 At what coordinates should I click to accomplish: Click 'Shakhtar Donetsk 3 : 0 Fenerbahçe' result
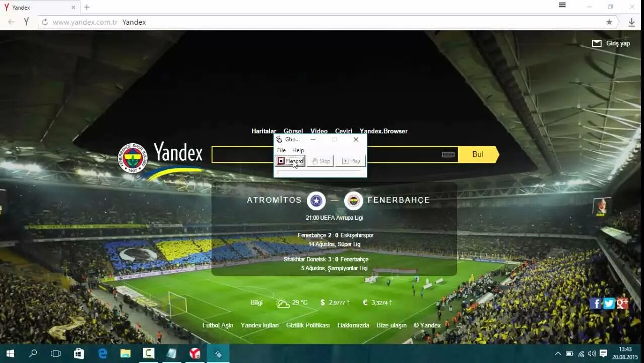326,259
